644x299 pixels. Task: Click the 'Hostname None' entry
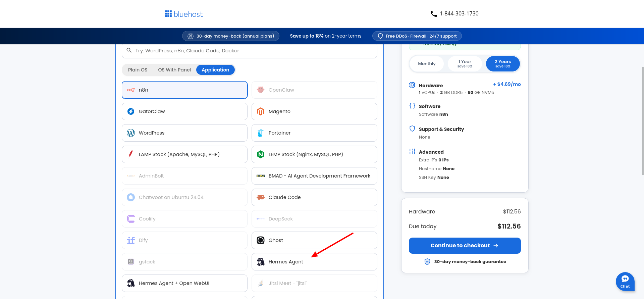coord(437,169)
